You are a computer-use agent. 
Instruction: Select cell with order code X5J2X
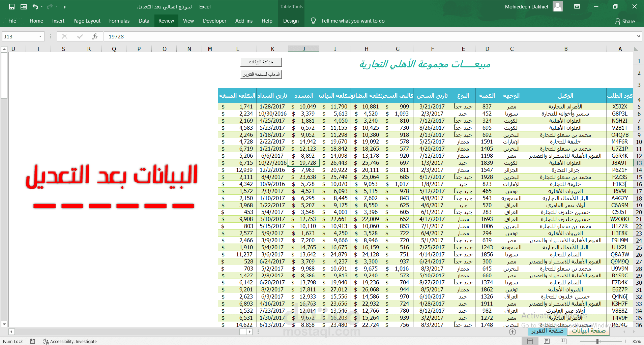620,106
